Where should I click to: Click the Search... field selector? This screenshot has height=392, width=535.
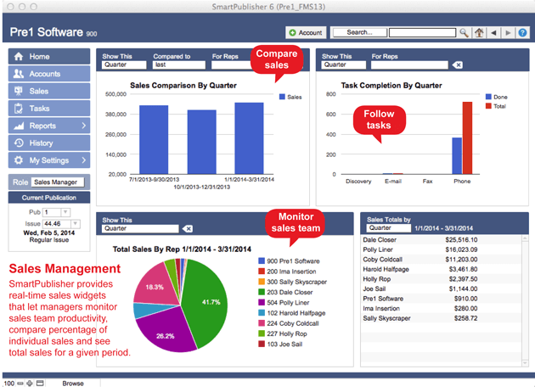[x=360, y=32]
